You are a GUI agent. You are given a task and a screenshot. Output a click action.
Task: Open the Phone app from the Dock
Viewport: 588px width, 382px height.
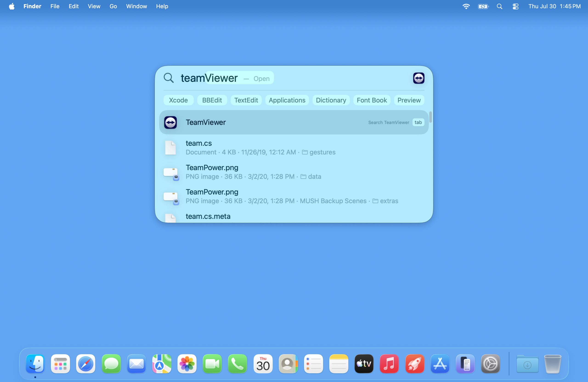pos(237,364)
